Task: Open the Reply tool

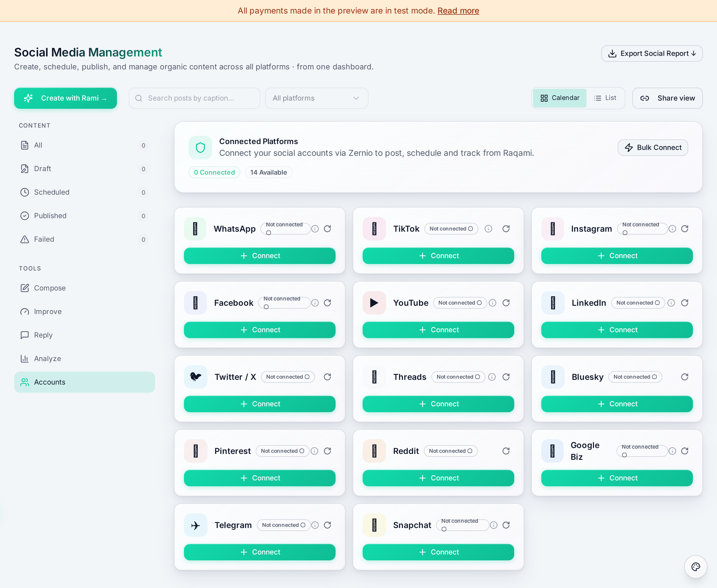Action: pos(84,335)
